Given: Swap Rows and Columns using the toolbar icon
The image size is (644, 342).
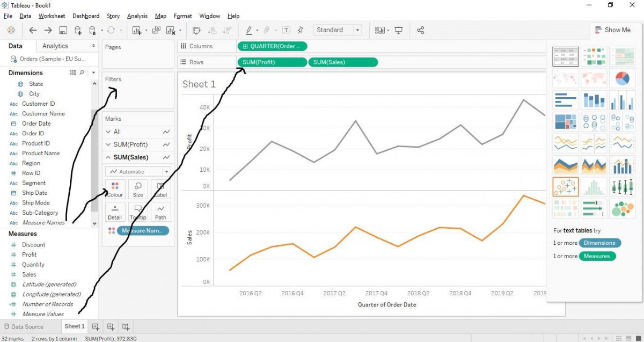Looking at the screenshot, I should click(x=197, y=30).
